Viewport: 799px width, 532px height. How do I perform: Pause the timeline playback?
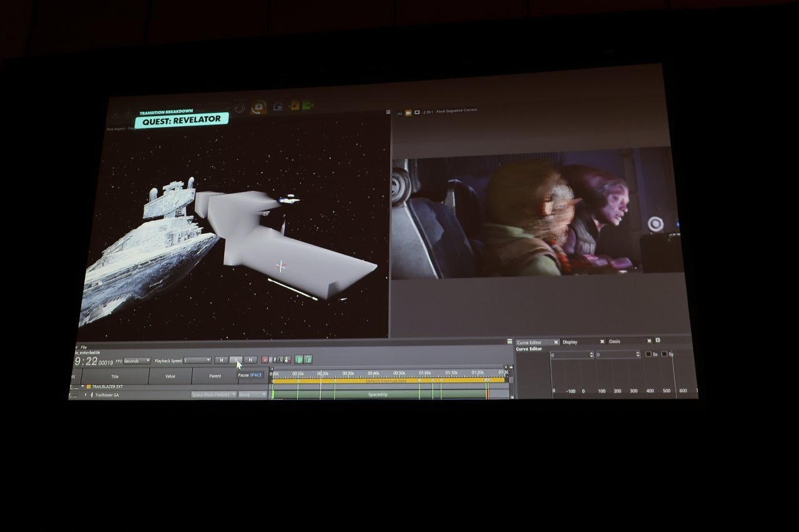pos(236,360)
